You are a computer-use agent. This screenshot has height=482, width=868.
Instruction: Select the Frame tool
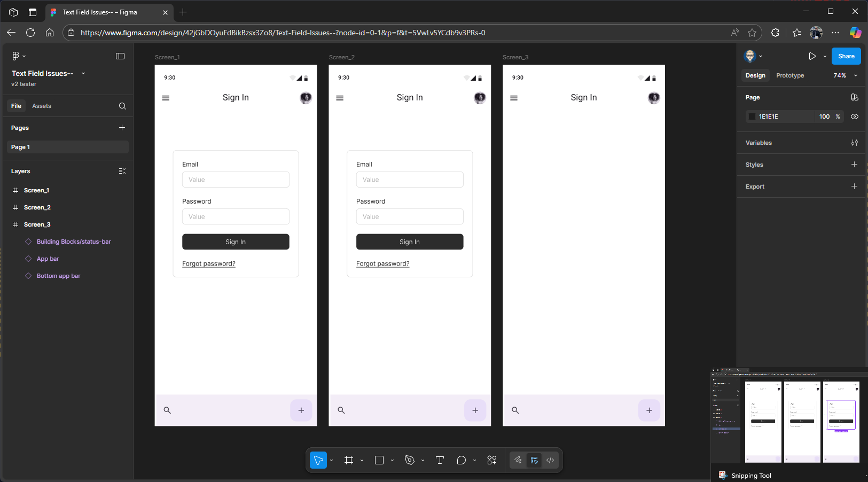[349, 460]
